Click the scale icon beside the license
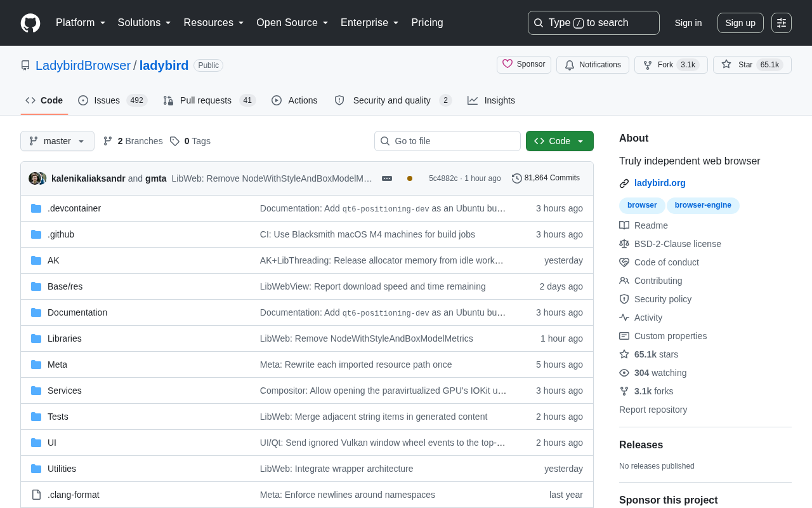 (624, 244)
